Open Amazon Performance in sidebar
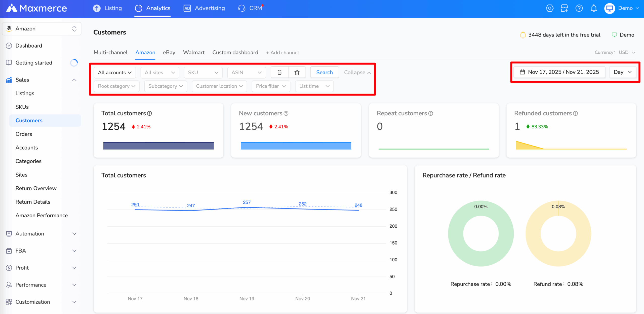The height and width of the screenshot is (314, 644). point(42,216)
